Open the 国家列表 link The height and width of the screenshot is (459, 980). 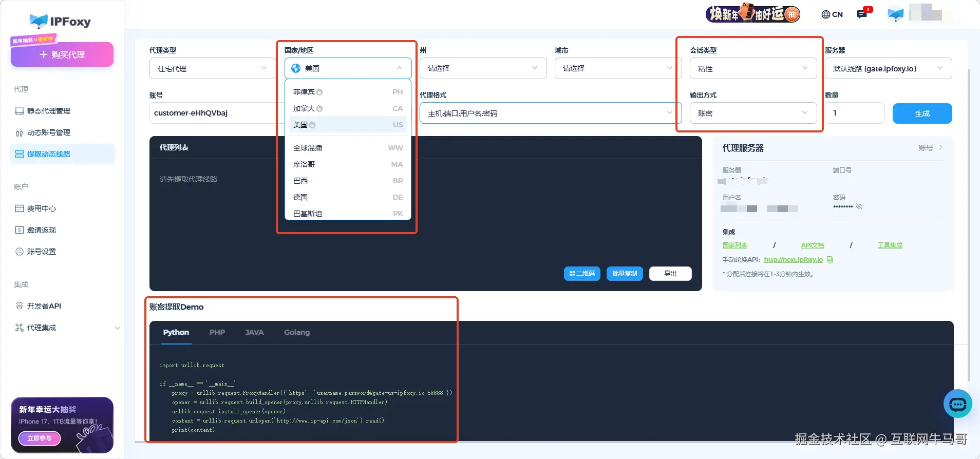[x=735, y=245]
